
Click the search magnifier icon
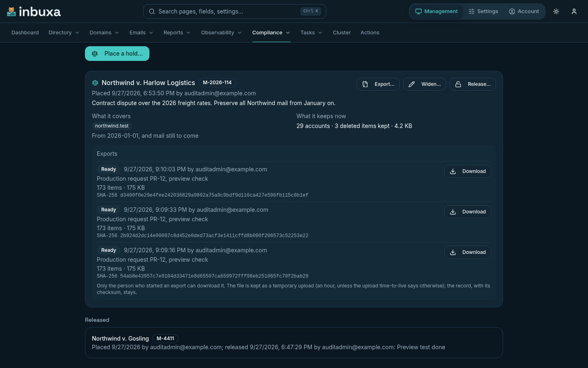click(x=152, y=11)
